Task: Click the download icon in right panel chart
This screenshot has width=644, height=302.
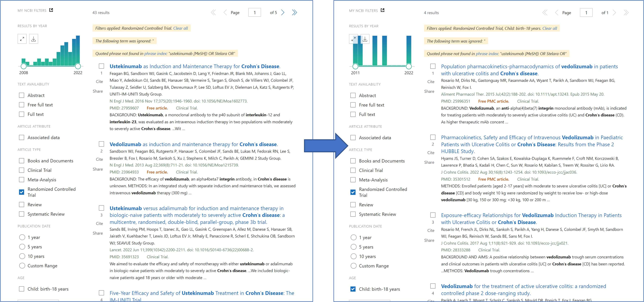Action: 365,39
